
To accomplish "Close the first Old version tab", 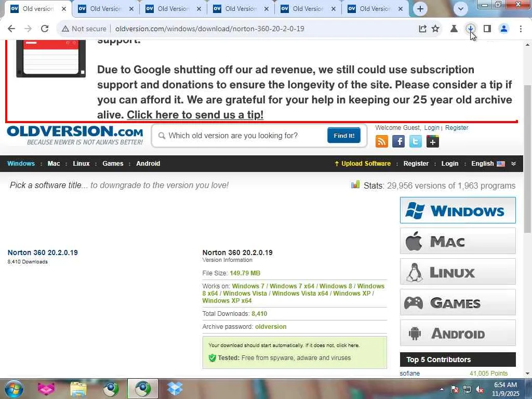I will pos(64,9).
